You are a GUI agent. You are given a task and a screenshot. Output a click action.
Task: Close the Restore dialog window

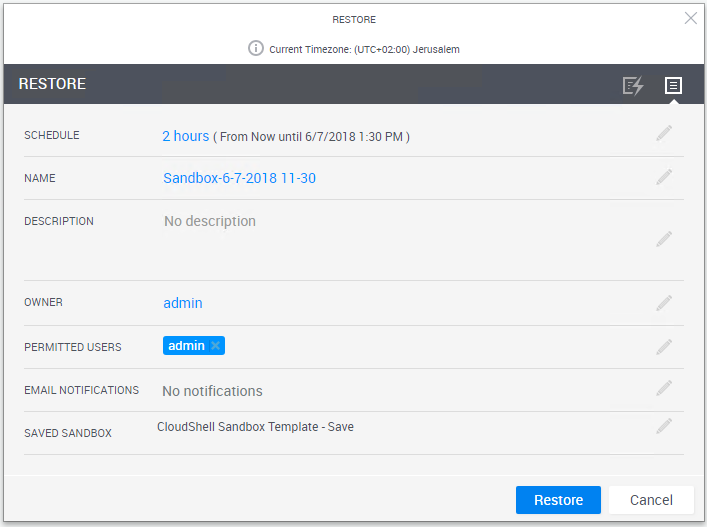[x=690, y=18]
